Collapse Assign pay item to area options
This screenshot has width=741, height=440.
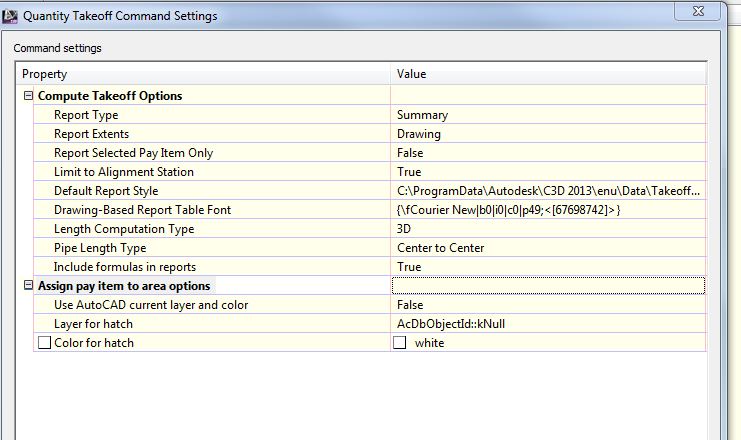(x=28, y=286)
